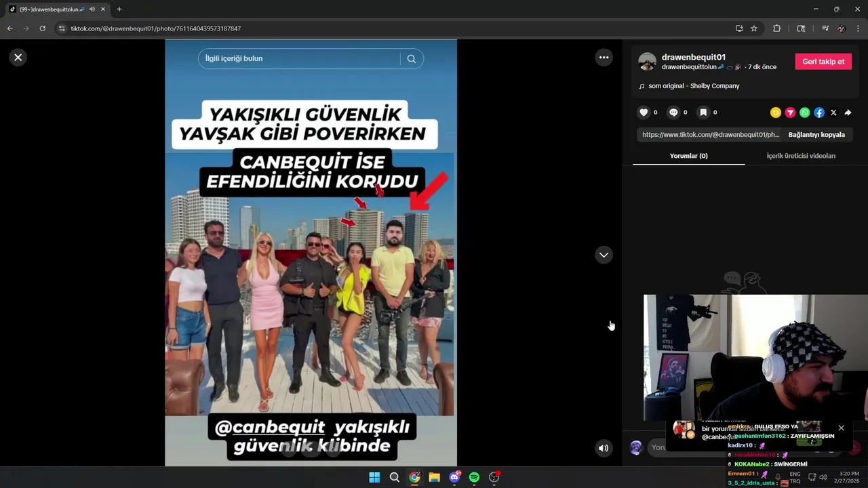This screenshot has width=868, height=488.
Task: Reload the TikTok page
Action: pyautogui.click(x=42, y=28)
